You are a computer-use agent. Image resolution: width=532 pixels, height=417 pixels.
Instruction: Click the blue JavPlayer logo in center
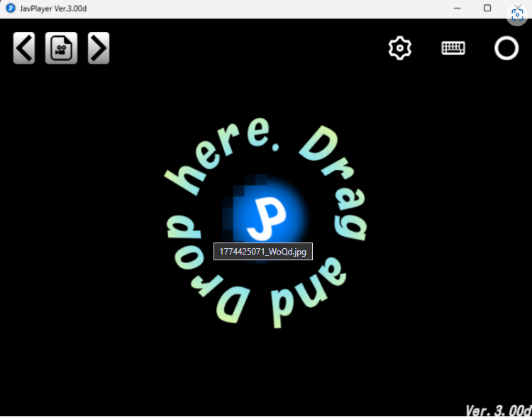click(268, 215)
